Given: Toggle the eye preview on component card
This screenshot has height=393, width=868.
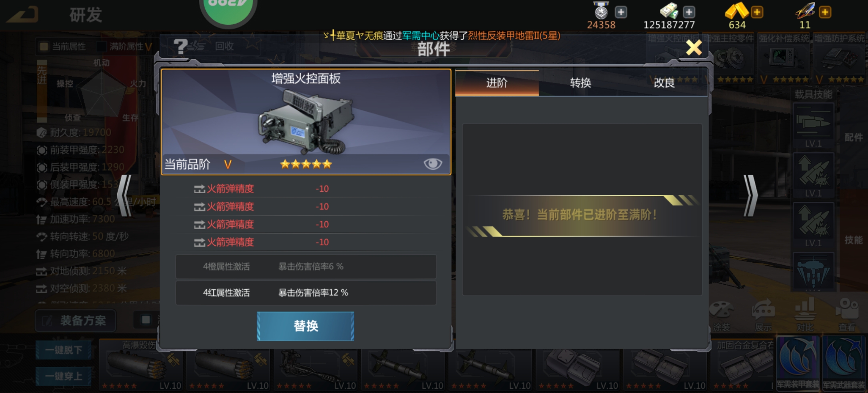Looking at the screenshot, I should point(433,164).
